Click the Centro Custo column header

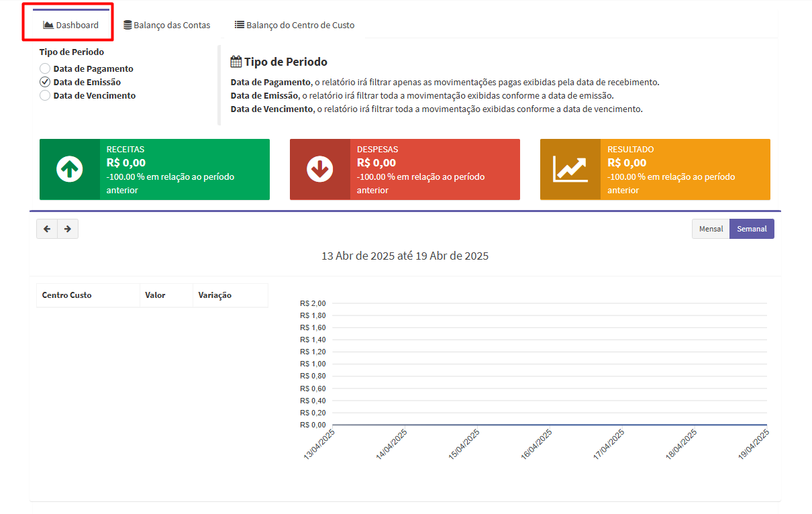coord(66,295)
